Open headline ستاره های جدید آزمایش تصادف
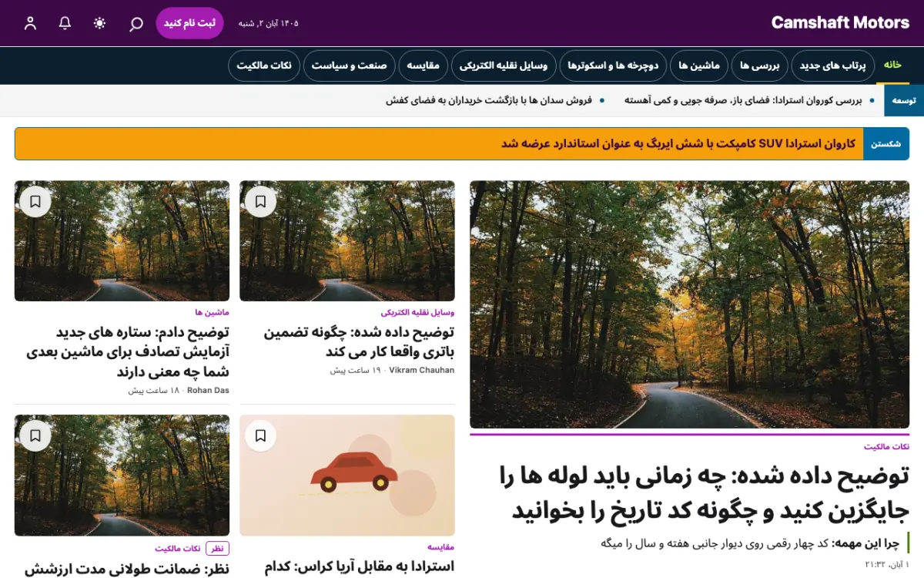 128,352
